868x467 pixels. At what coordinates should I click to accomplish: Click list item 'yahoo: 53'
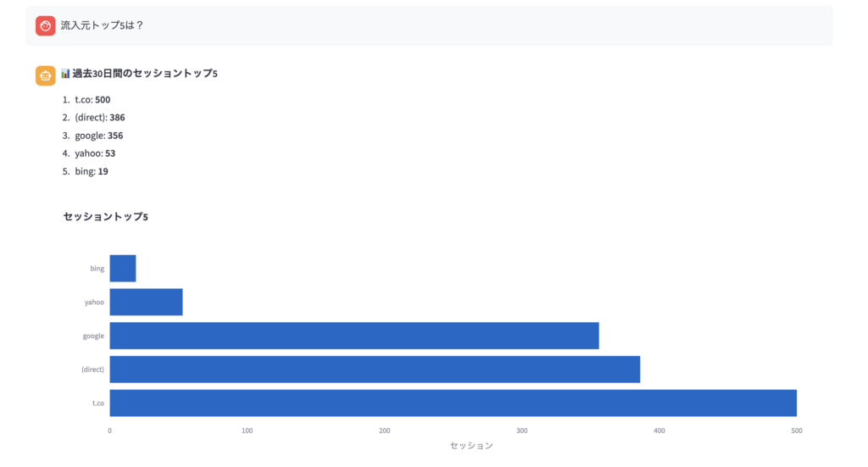(95, 153)
